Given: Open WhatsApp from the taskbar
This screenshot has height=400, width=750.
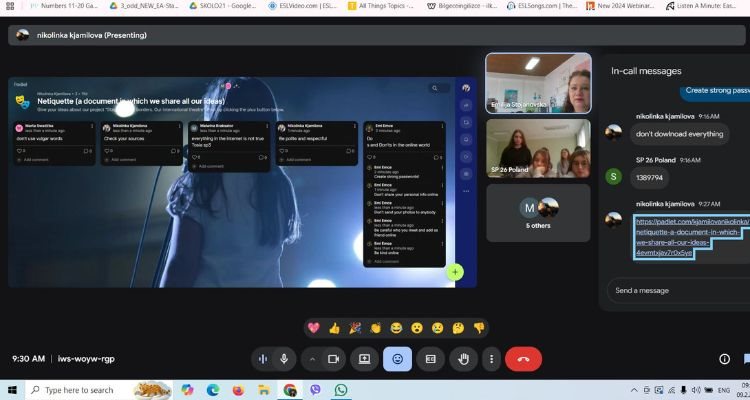Looking at the screenshot, I should 341,390.
